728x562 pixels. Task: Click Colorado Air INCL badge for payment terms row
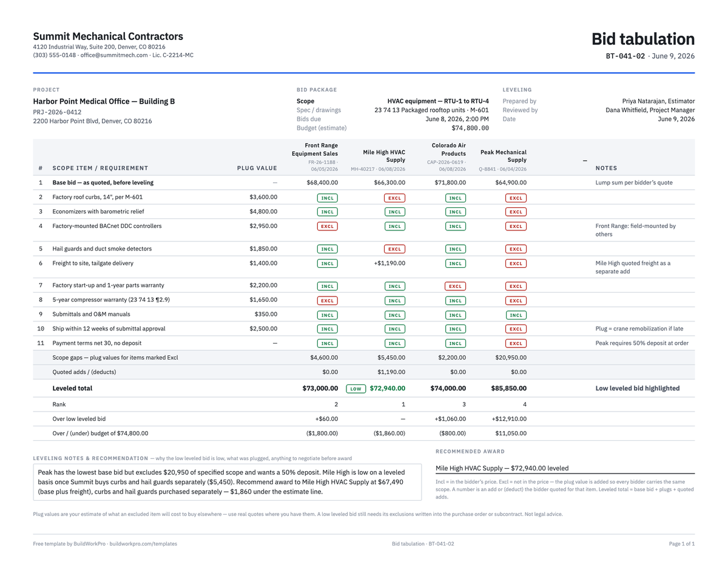tap(456, 344)
